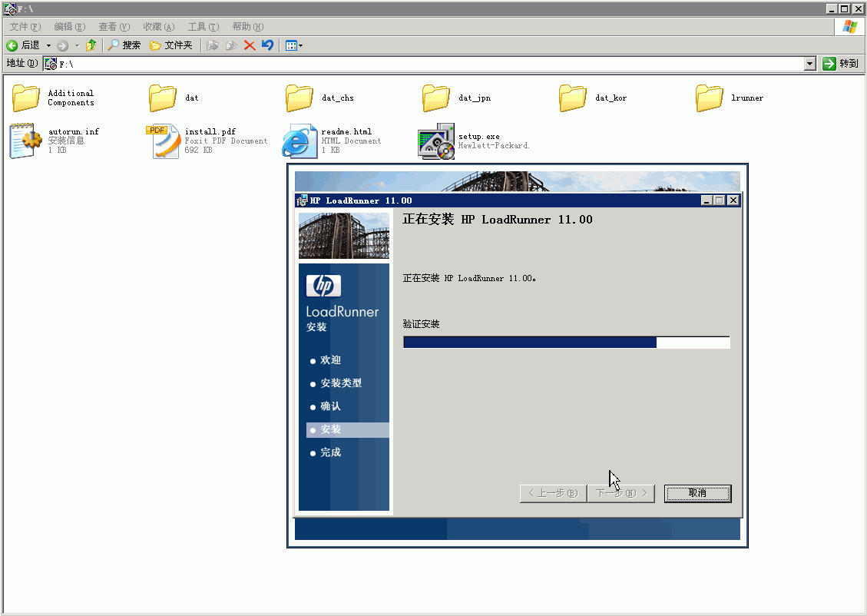Image resolution: width=867 pixels, height=616 pixels.
Task: Click the installer title bar icon
Action: 302,200
